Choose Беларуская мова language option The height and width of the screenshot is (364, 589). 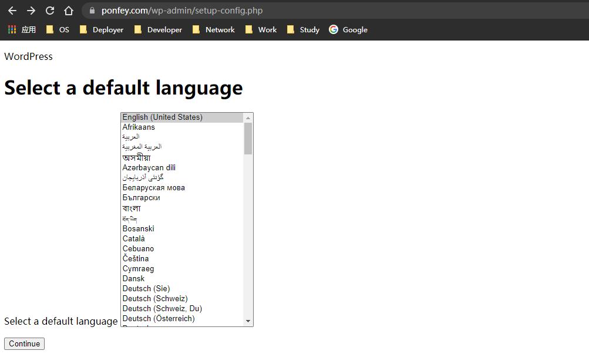pyautogui.click(x=182, y=188)
